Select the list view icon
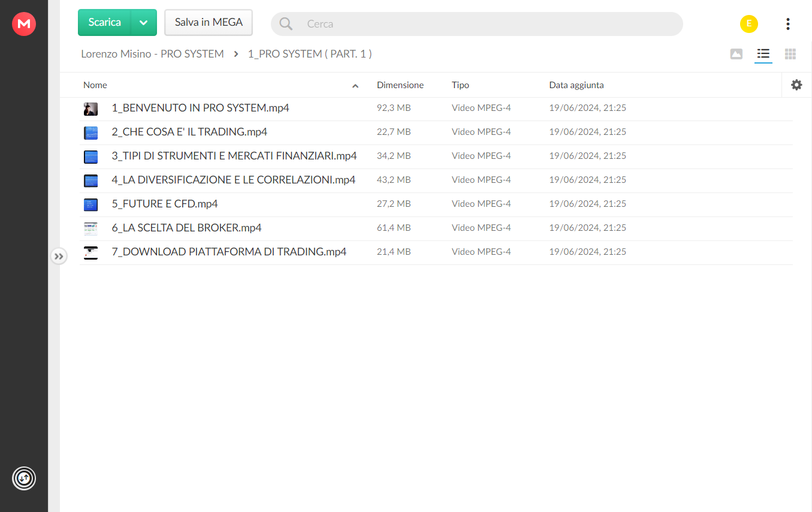The width and height of the screenshot is (812, 512). [763, 54]
